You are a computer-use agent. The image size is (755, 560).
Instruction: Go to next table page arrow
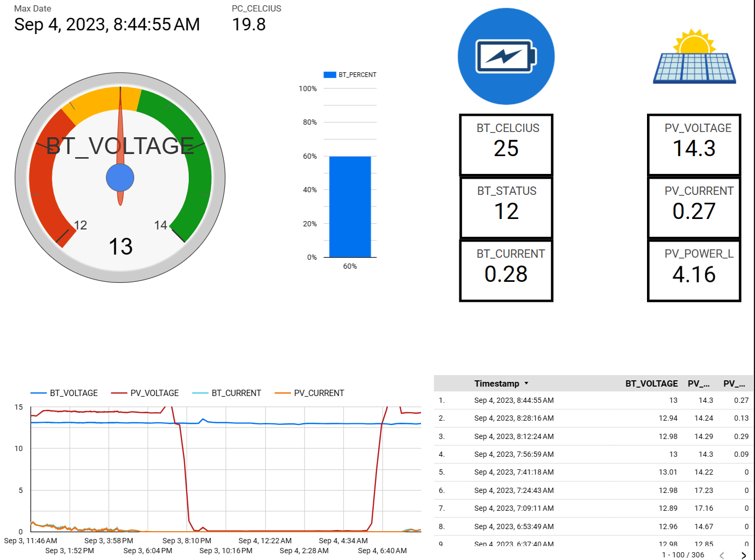tap(743, 555)
